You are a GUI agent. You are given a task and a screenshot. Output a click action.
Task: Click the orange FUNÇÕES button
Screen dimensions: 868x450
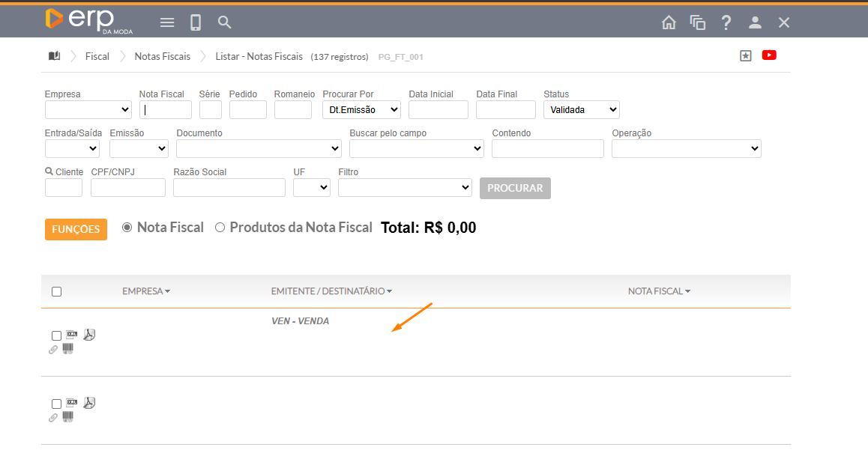point(76,229)
